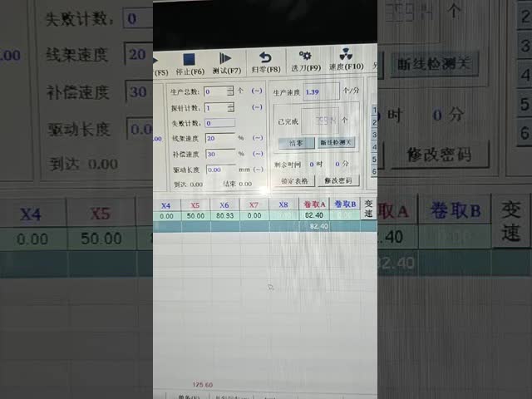
Task: Click the 生产总数 input field
Action: (216, 91)
